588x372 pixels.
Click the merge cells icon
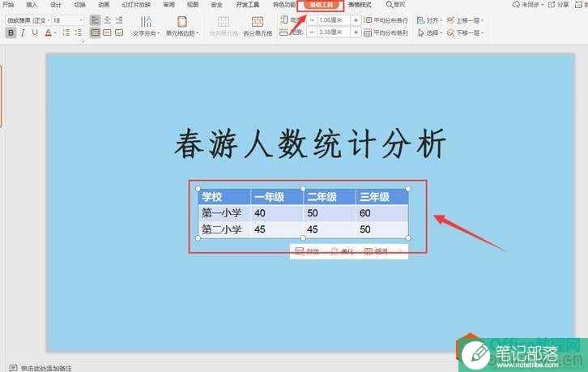pos(224,21)
